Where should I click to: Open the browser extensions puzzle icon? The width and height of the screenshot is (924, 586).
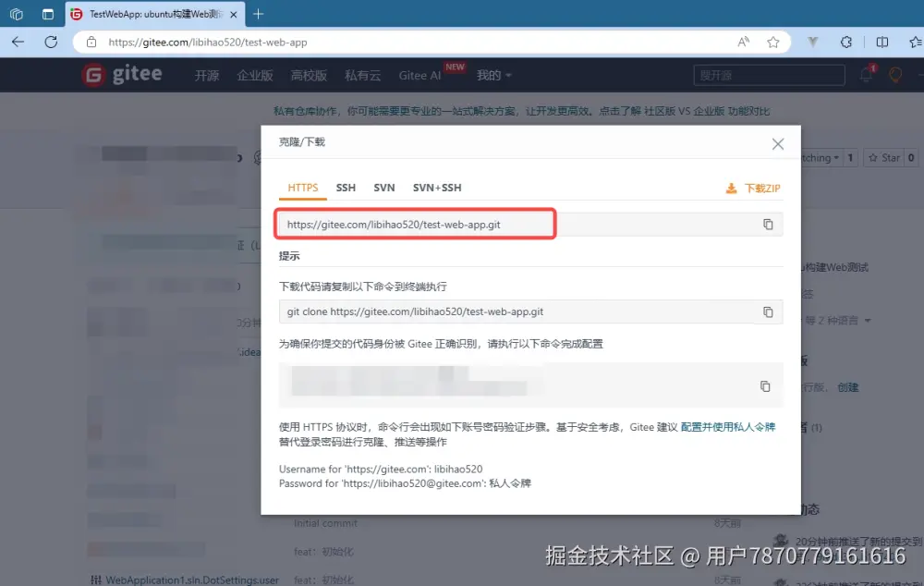click(x=846, y=42)
